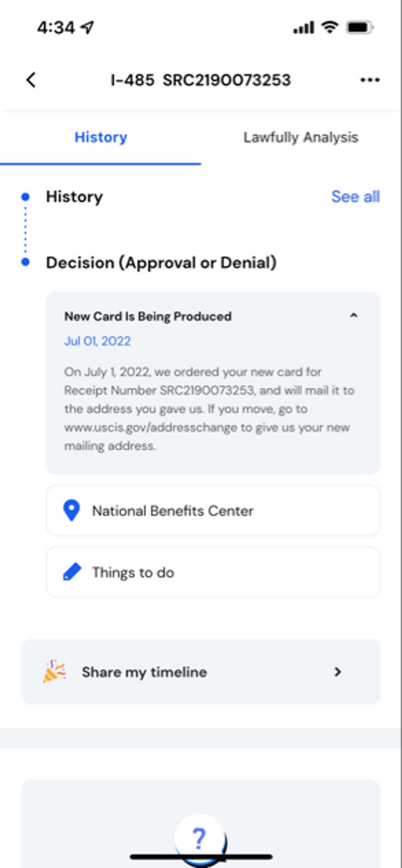Viewport: 402px width, 868px height.
Task: Tap the Wi-Fi status icon
Action: tap(329, 27)
